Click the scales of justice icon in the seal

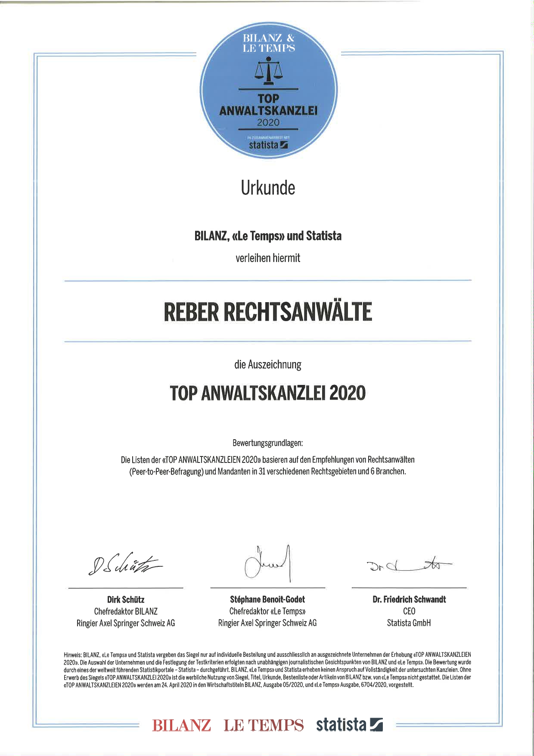[268, 71]
